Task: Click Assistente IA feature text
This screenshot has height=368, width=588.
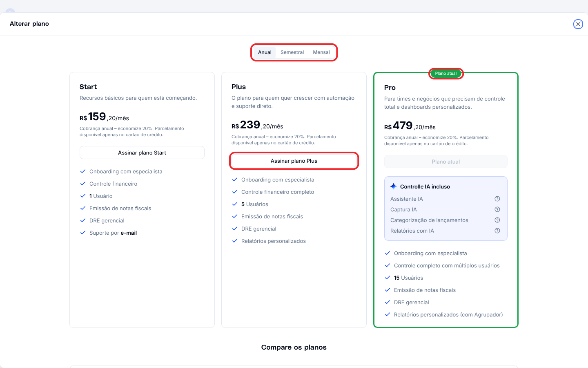Action: [407, 199]
